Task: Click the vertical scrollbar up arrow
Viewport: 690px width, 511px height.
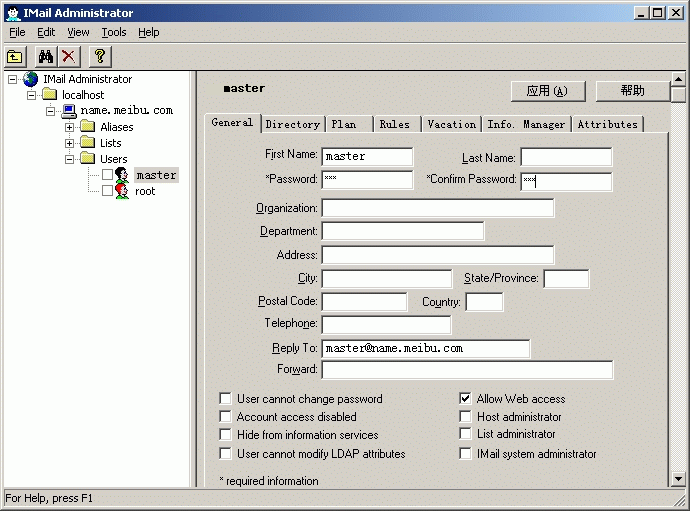Action: [679, 79]
